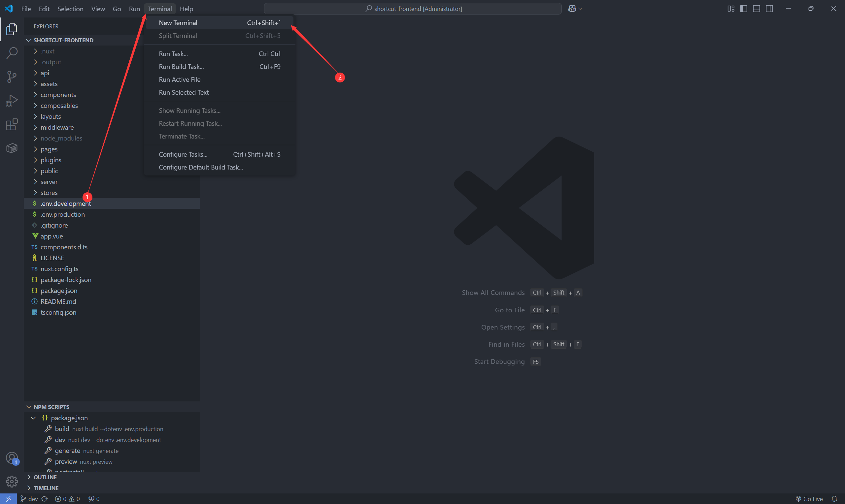The width and height of the screenshot is (845, 504).
Task: Open the LICENSE file
Action: (x=112, y=258)
